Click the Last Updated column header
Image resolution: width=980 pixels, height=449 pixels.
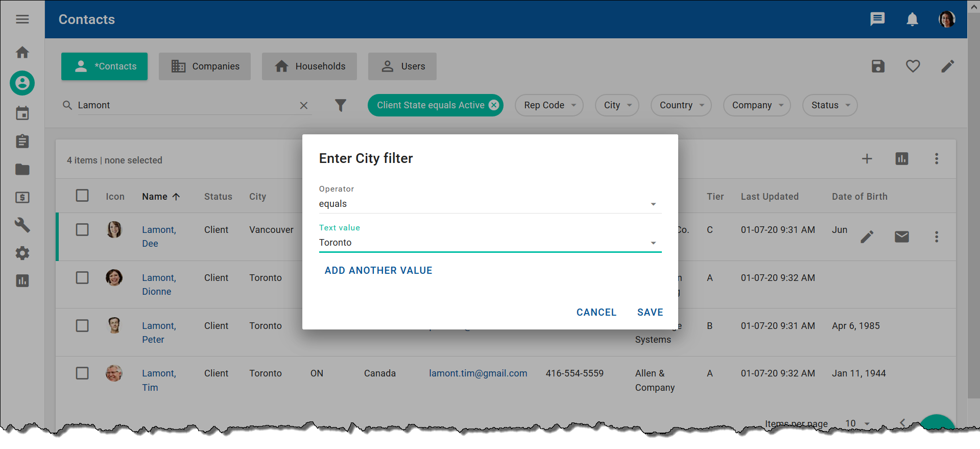point(770,197)
